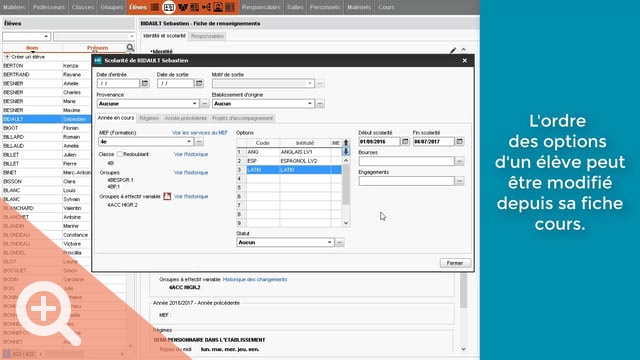Open the MEF formation dropdown showing 4e
Screen dimensions: 640x360
tap(189, 142)
